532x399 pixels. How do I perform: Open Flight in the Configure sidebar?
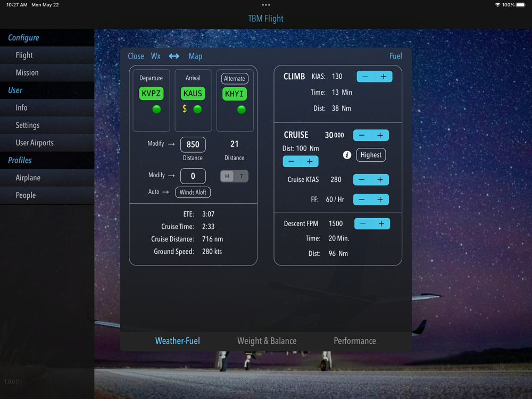click(47, 55)
